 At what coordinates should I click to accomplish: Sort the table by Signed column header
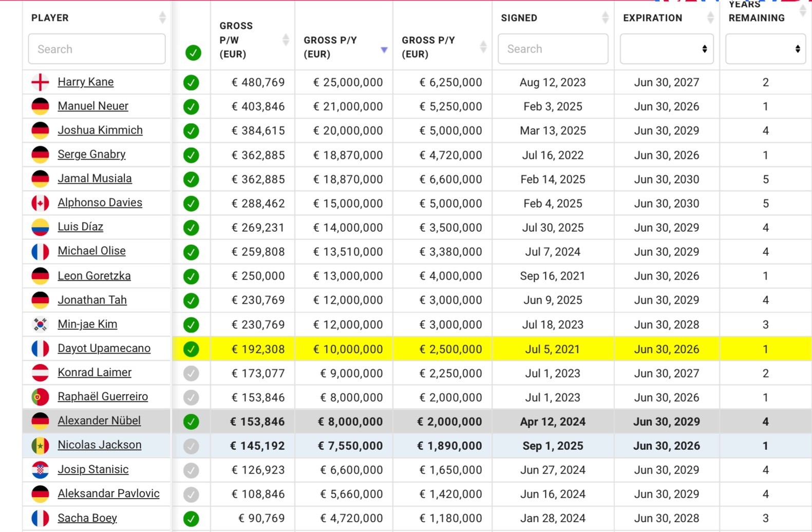(x=605, y=17)
